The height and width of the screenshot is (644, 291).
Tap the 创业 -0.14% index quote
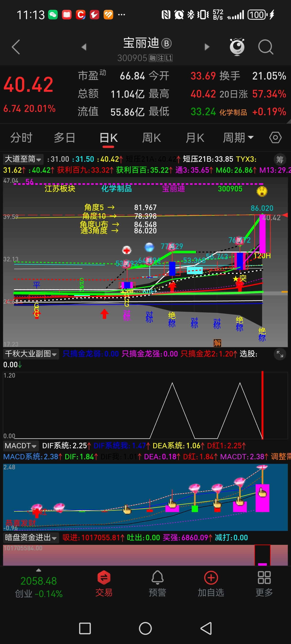pos(39,593)
